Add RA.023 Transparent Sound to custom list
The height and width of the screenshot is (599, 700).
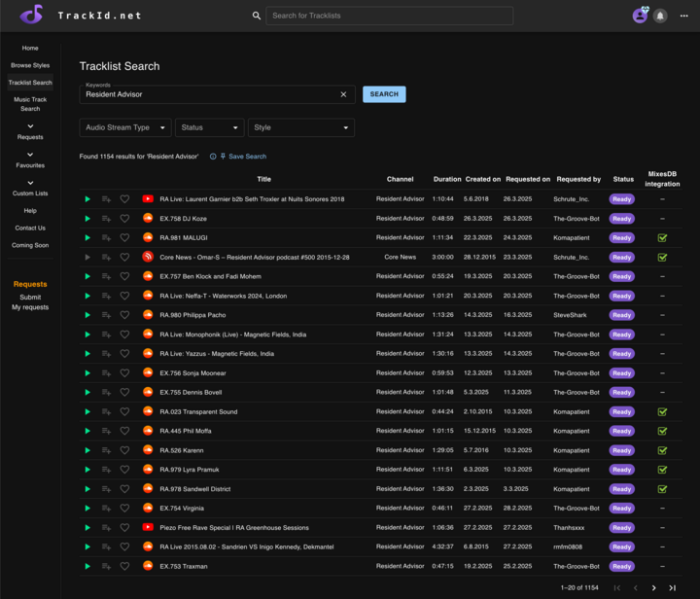click(106, 411)
